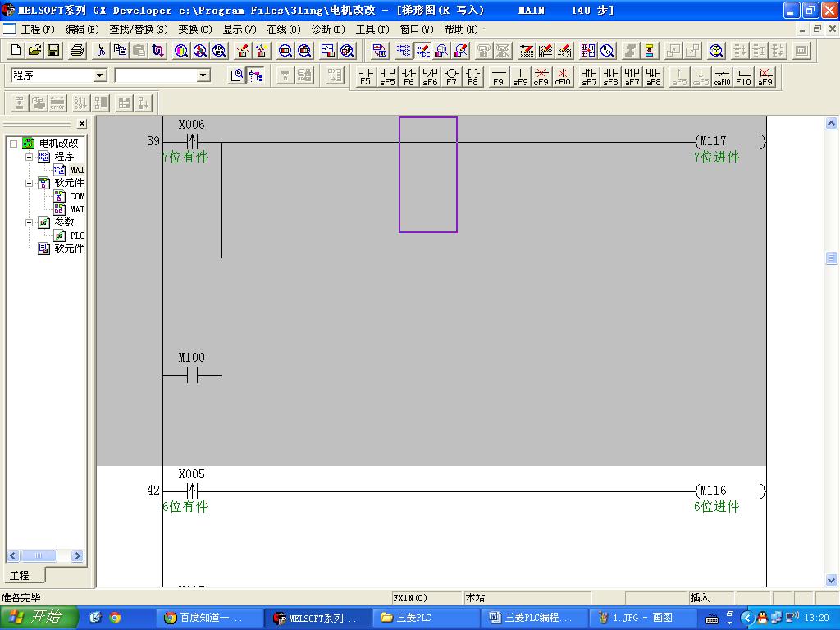Viewport: 840px width, 630px height.
Task: Collapse the 电机改改 project tree root
Action: click(x=14, y=144)
